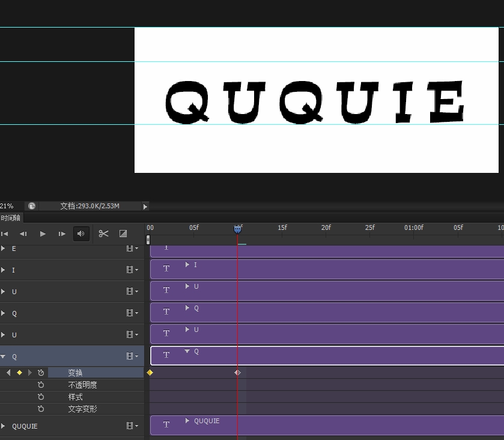Select the first yellow keyframe at frame 00
Viewport: 504px width, 440px height.
[x=150, y=373]
